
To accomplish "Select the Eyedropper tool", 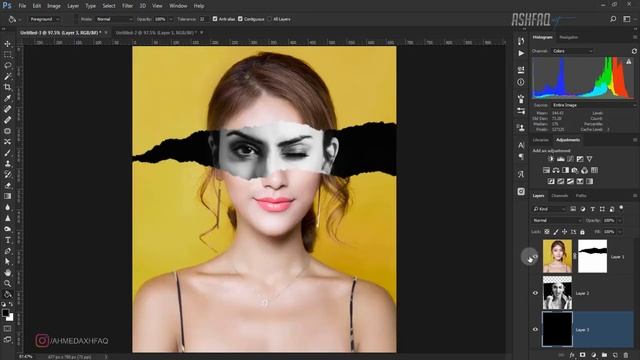I will (7, 98).
